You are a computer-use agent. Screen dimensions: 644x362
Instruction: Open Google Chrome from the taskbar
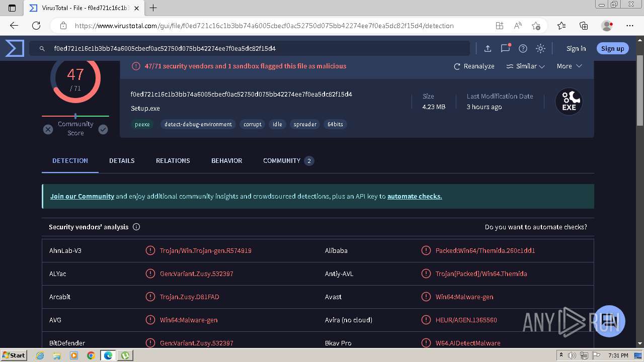click(91, 355)
